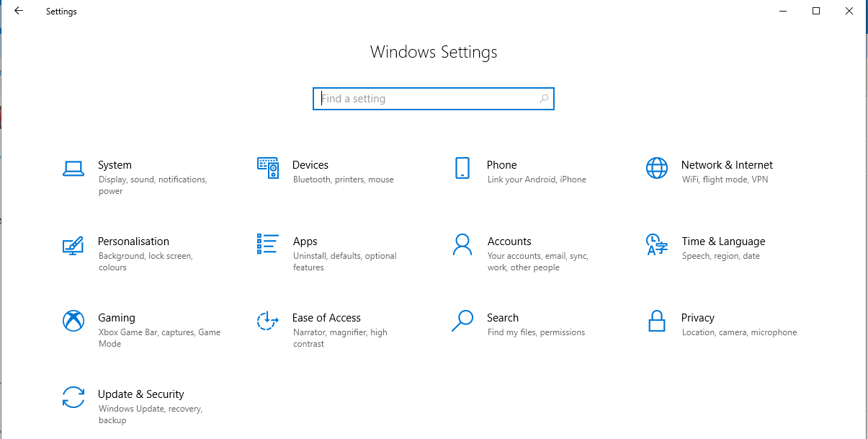Click the Update & Security refresh arrows icon
This screenshot has height=439, width=868.
73,397
